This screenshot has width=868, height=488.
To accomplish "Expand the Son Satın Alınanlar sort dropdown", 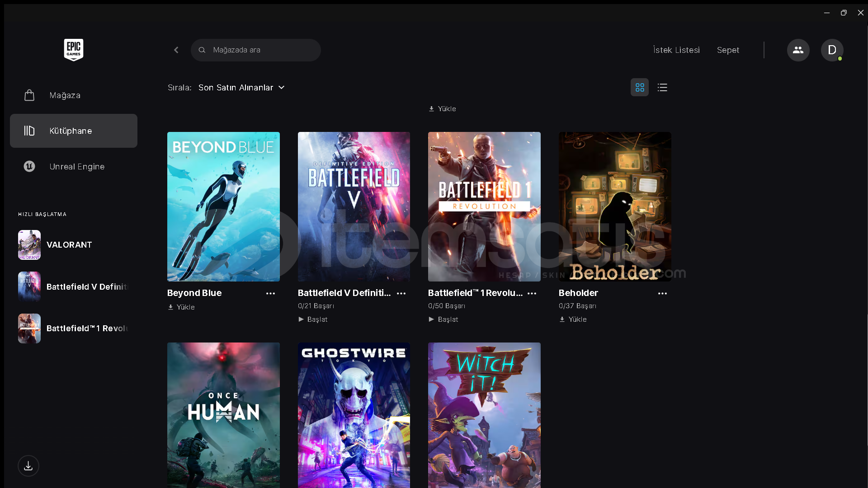I will click(x=241, y=88).
